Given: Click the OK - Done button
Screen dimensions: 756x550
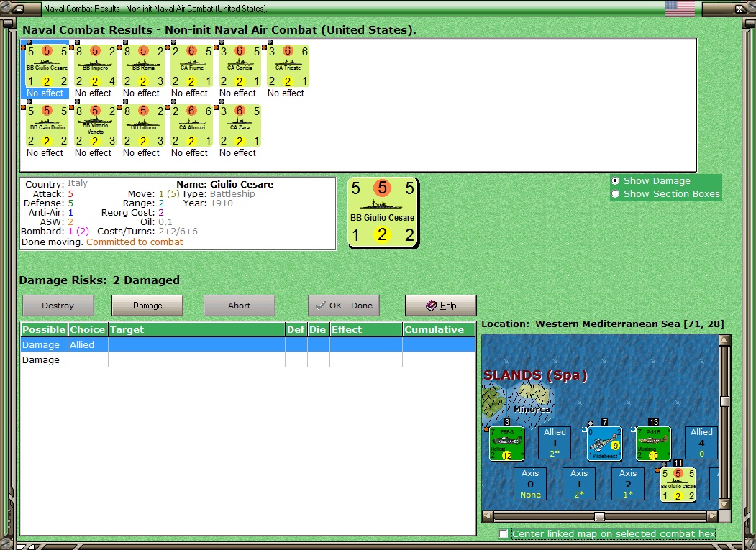Looking at the screenshot, I should point(344,306).
